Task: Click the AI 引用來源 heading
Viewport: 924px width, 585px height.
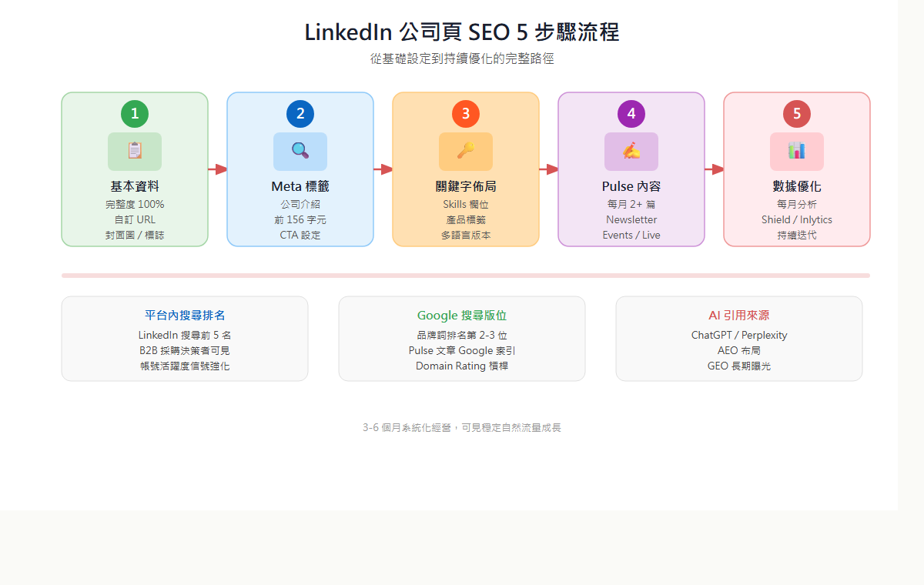Action: (739, 316)
